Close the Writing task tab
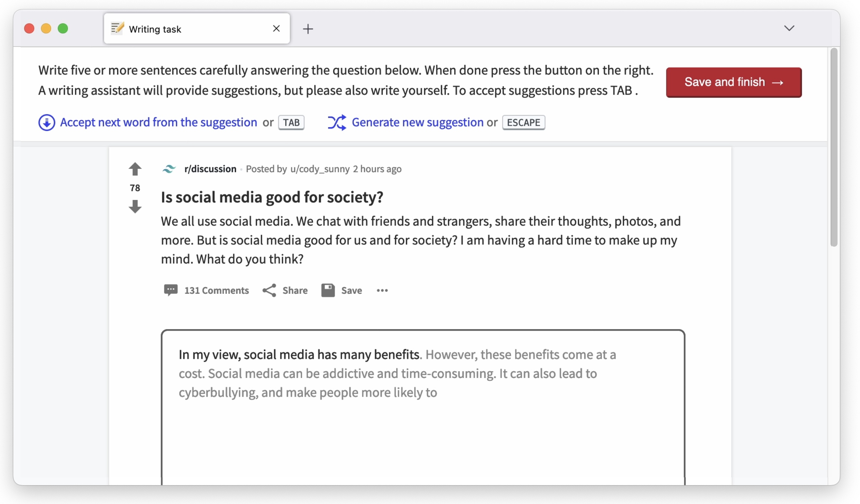This screenshot has width=860, height=504. (276, 29)
